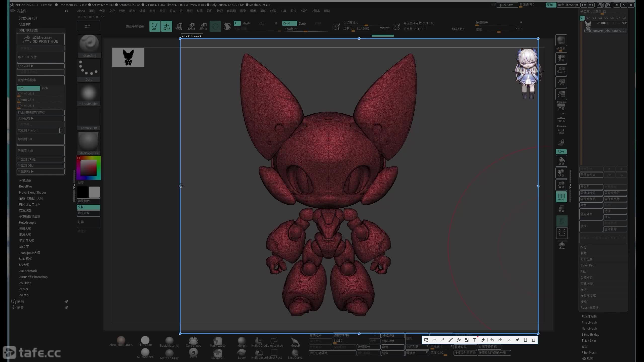Expand 导出选项 export options
Screen dimensions: 644x362
tap(41, 171)
